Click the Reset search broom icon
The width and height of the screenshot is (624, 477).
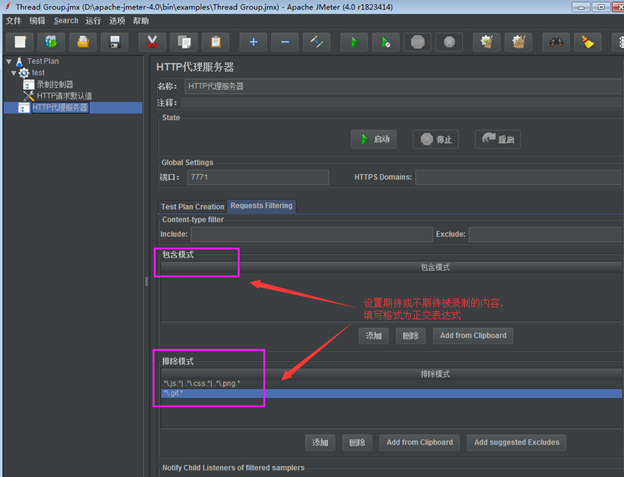click(x=588, y=42)
